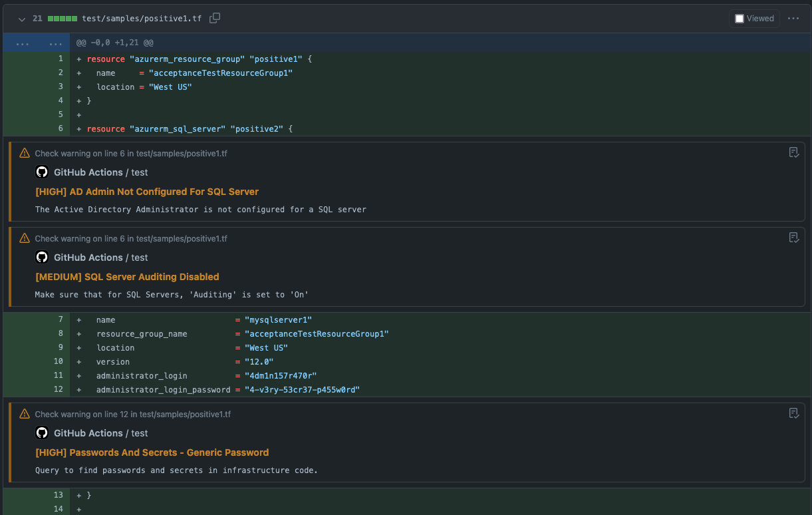Open the file options kebab menu

point(793,18)
